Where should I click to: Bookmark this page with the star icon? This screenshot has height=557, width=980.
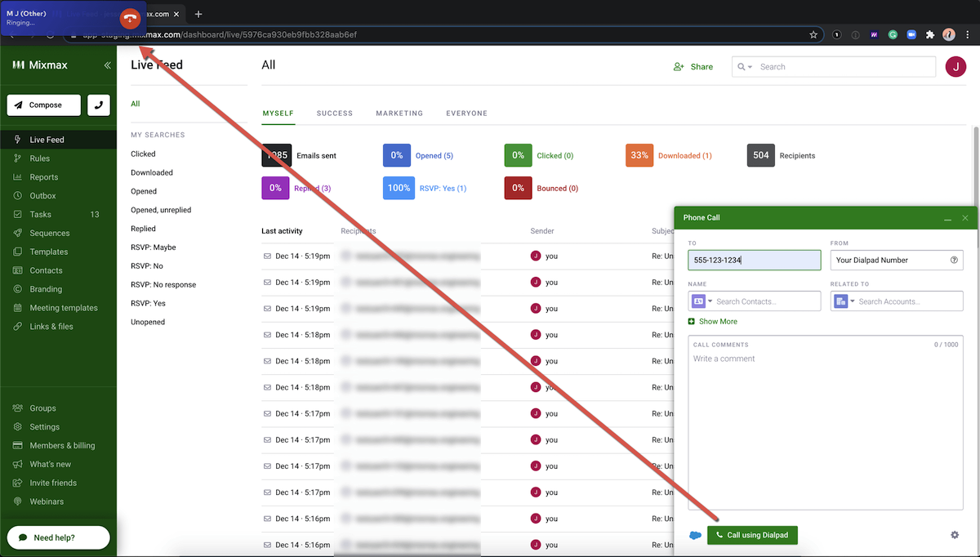813,35
